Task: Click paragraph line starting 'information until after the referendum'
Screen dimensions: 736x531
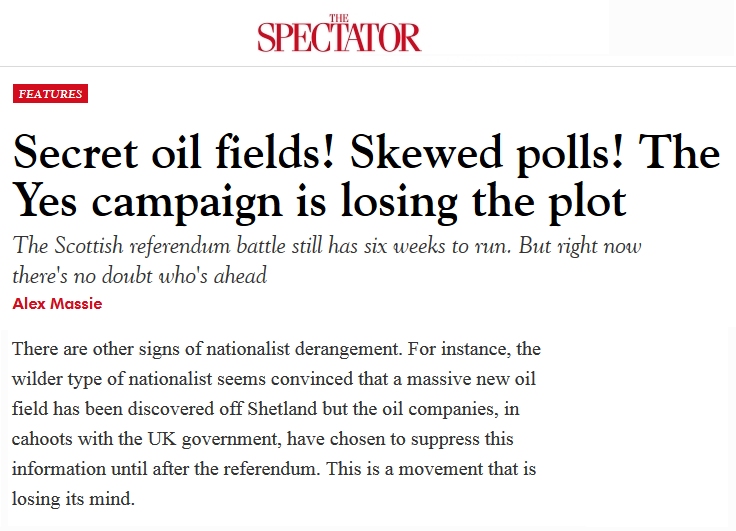Action: (x=274, y=469)
